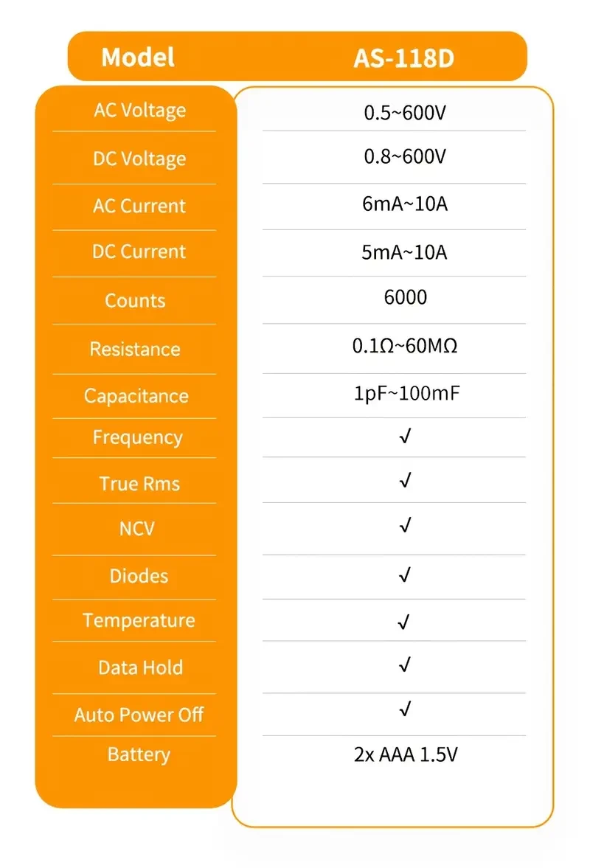Image resolution: width=590 pixels, height=868 pixels.
Task: Click the True Rms checkmark
Action: click(404, 481)
